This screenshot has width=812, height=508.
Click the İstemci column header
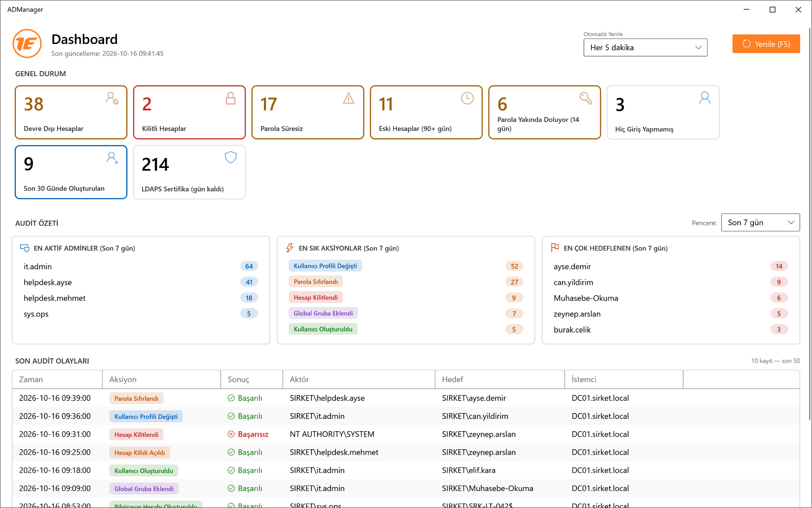coord(624,379)
